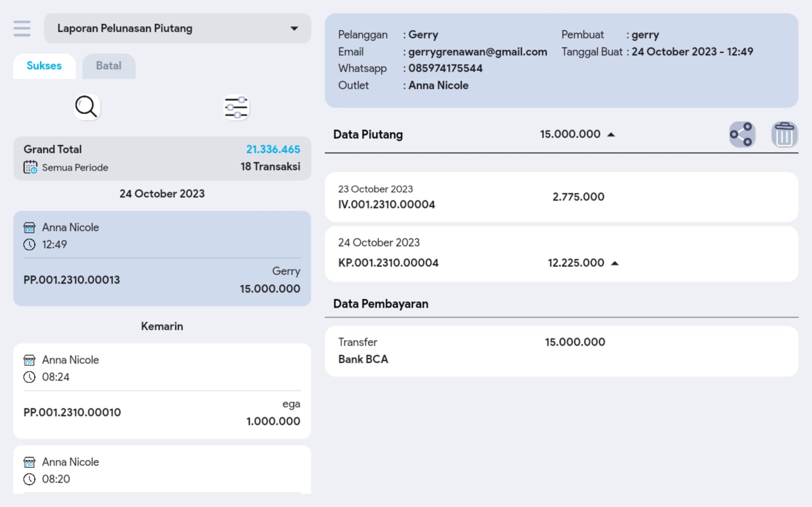Click the trash delete icon

tap(784, 134)
